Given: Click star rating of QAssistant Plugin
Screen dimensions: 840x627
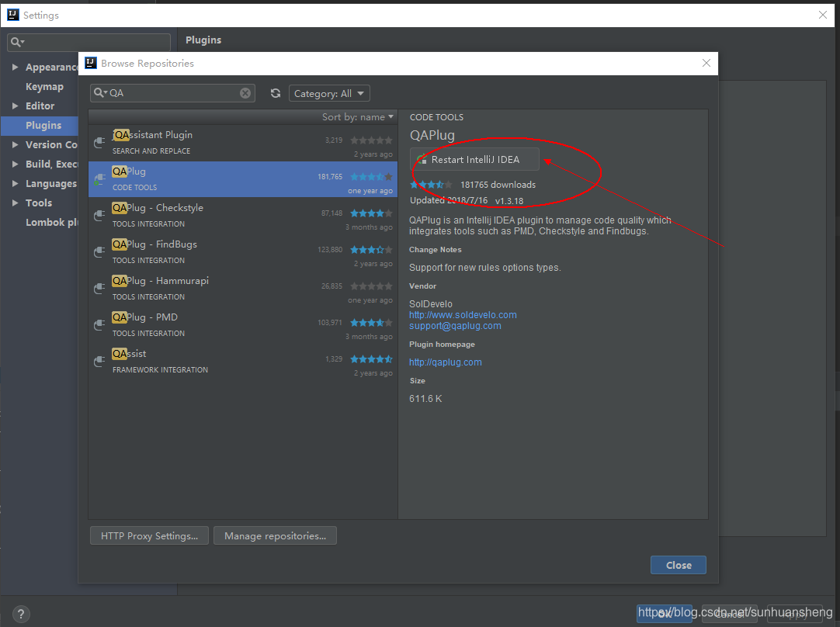Looking at the screenshot, I should (x=371, y=140).
